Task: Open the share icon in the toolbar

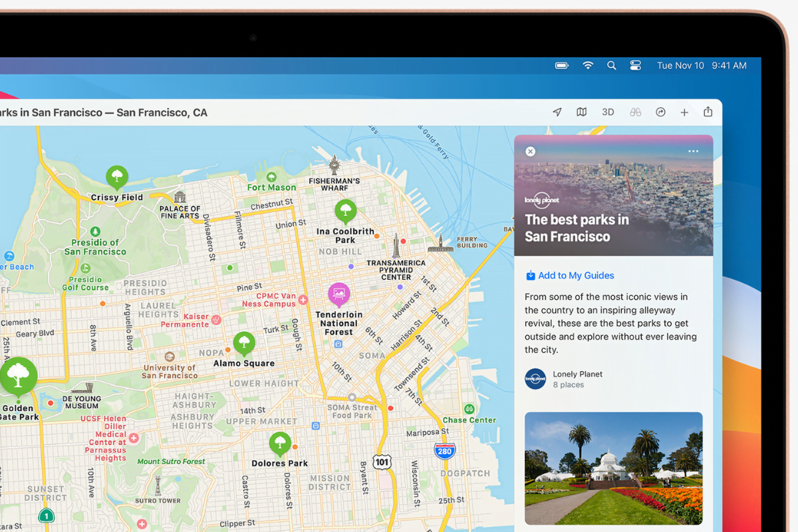Action: pyautogui.click(x=708, y=112)
